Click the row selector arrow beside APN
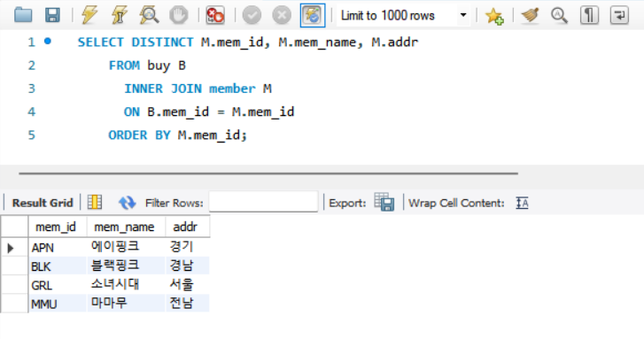The image size is (644, 339). click(12, 248)
